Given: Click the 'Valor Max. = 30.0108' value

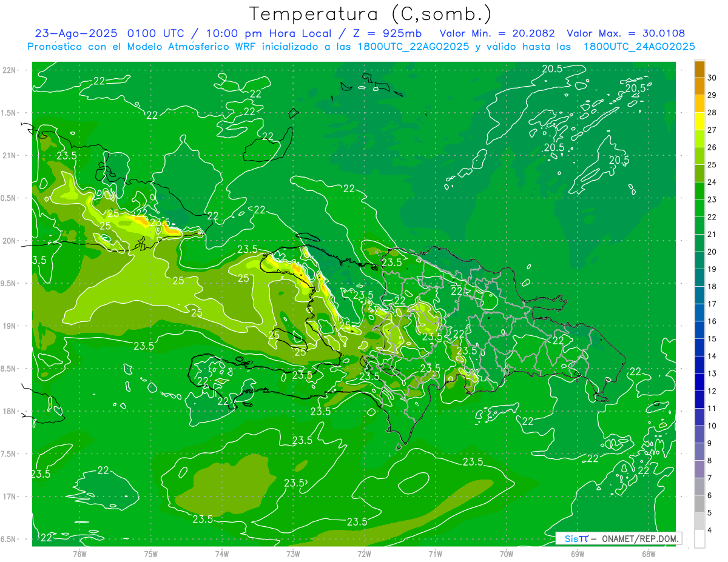Looking at the screenshot, I should point(625,33).
